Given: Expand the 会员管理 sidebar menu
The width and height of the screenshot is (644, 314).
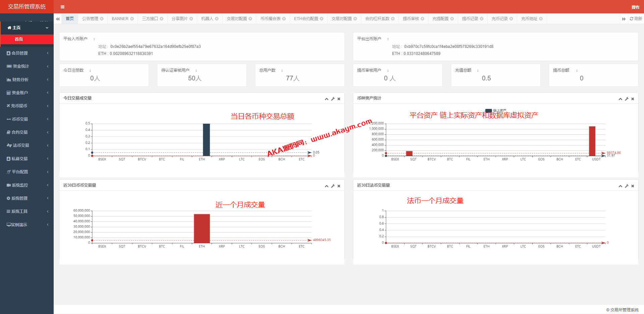Looking at the screenshot, I should point(27,53).
